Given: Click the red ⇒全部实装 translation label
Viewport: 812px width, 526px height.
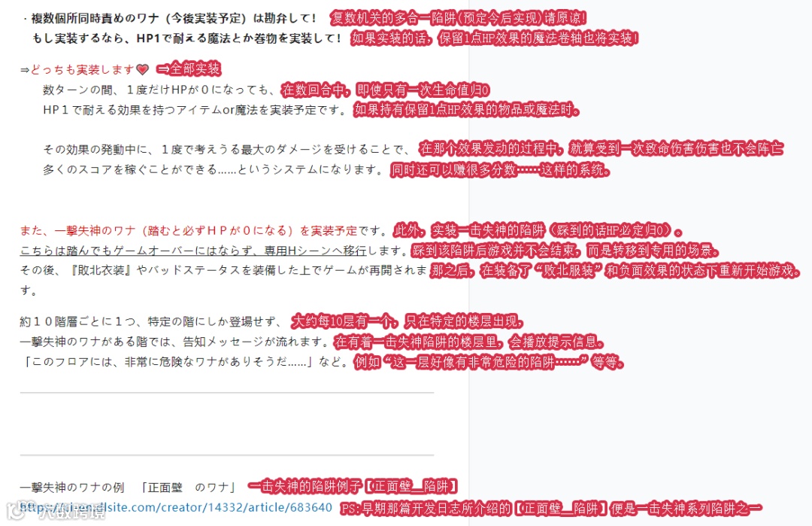Looking at the screenshot, I should (x=189, y=68).
